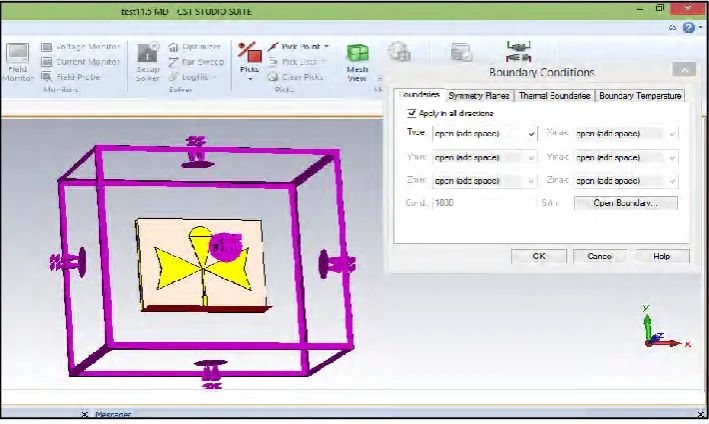Click the top boundary symbol on the bounding box

(197, 152)
